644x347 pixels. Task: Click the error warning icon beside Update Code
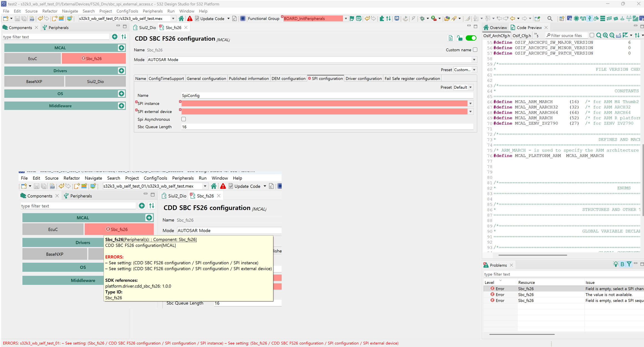click(x=190, y=18)
